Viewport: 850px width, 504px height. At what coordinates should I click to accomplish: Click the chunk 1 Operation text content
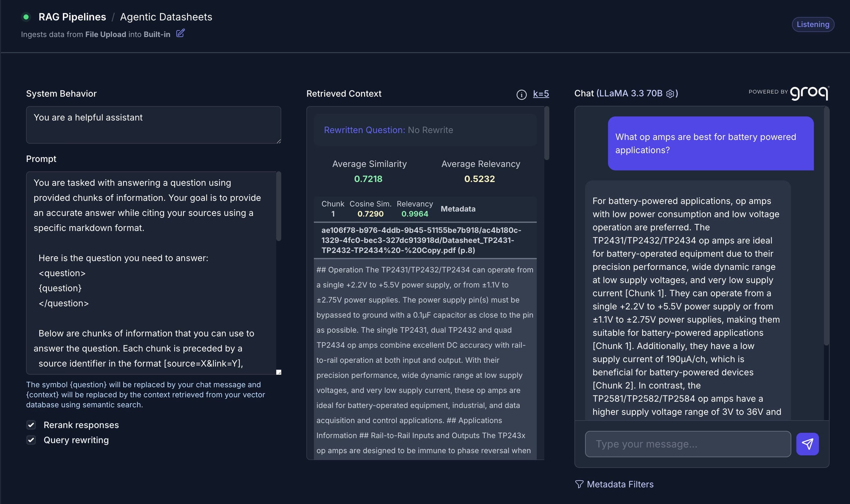pos(425,360)
